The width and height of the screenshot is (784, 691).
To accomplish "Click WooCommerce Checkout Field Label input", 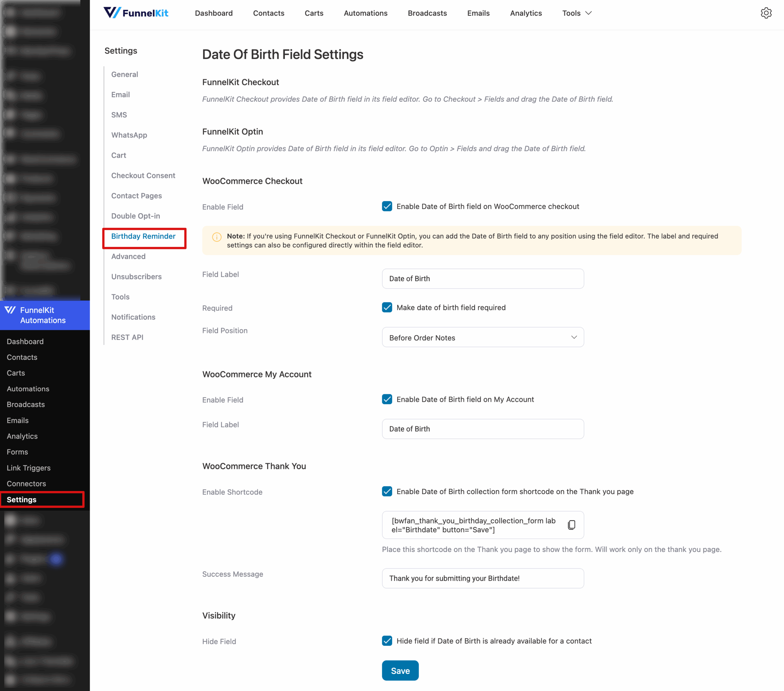I will click(483, 278).
